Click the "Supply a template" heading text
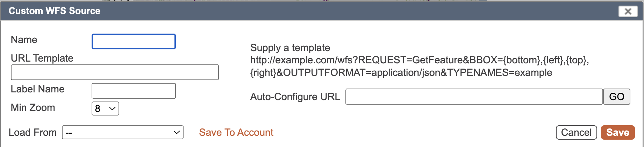Screen dimensions: 644x147 (x=290, y=48)
